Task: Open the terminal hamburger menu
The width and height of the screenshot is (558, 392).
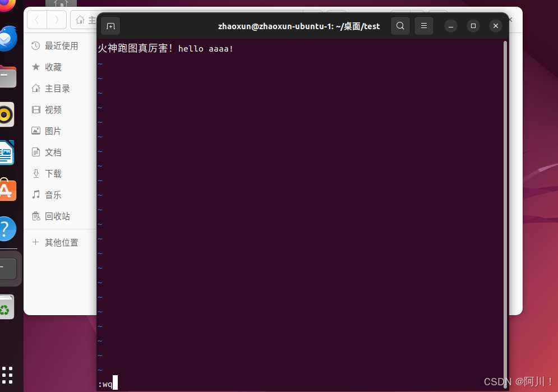Action: (x=424, y=26)
